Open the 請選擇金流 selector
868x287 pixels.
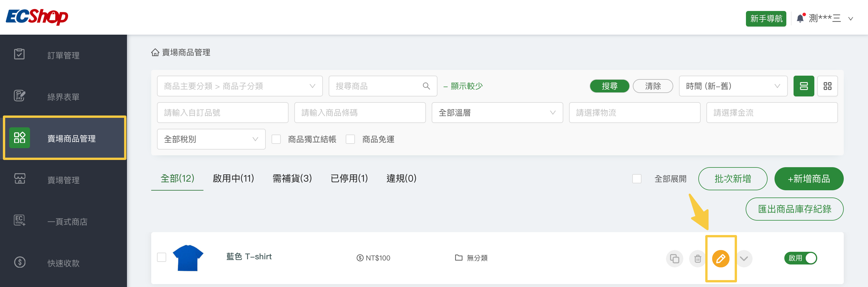[x=772, y=113]
